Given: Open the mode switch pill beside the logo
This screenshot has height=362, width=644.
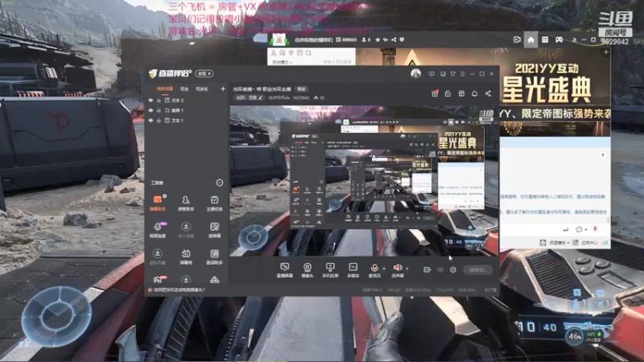Looking at the screenshot, I should click(204, 73).
